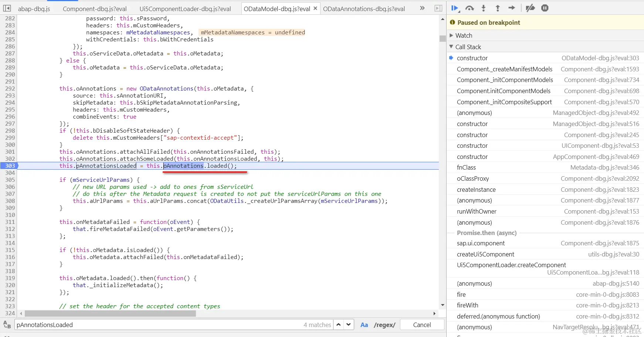Select the ODataModel-dbg.js?eval tab
This screenshot has height=337, width=644.
pos(277,9)
